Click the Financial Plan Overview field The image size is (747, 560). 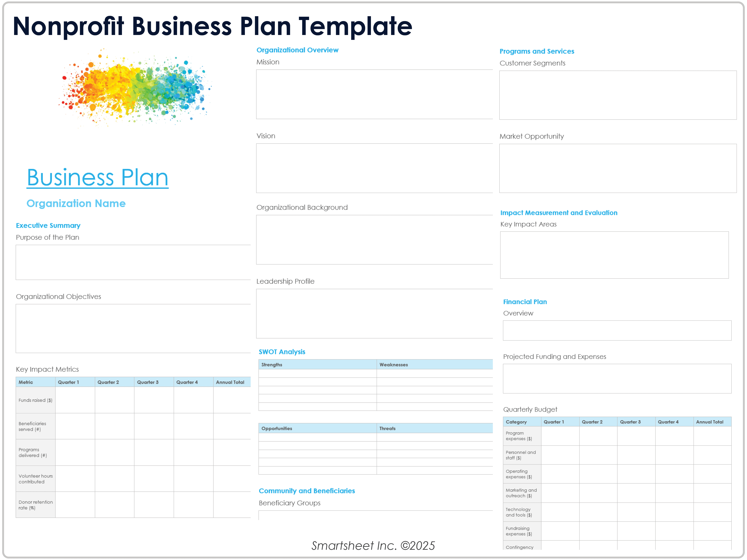(617, 330)
